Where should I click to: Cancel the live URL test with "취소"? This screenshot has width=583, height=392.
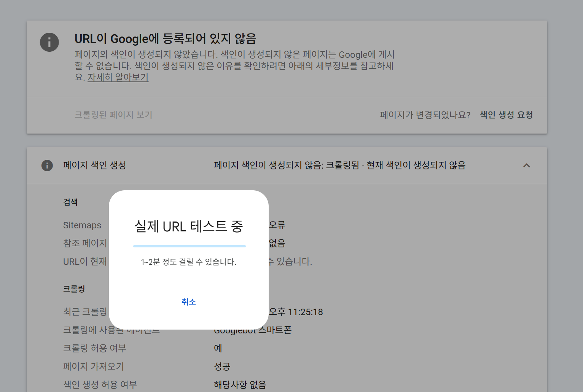coord(189,301)
